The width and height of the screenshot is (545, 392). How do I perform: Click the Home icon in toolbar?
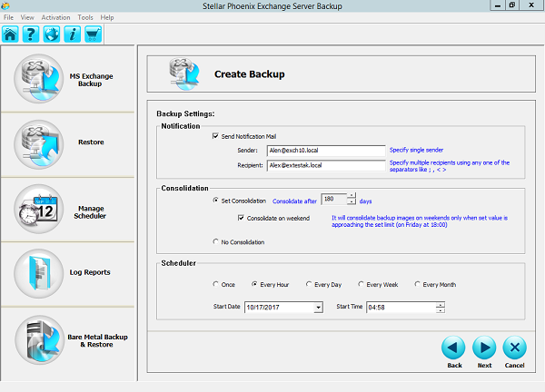tap(11, 34)
